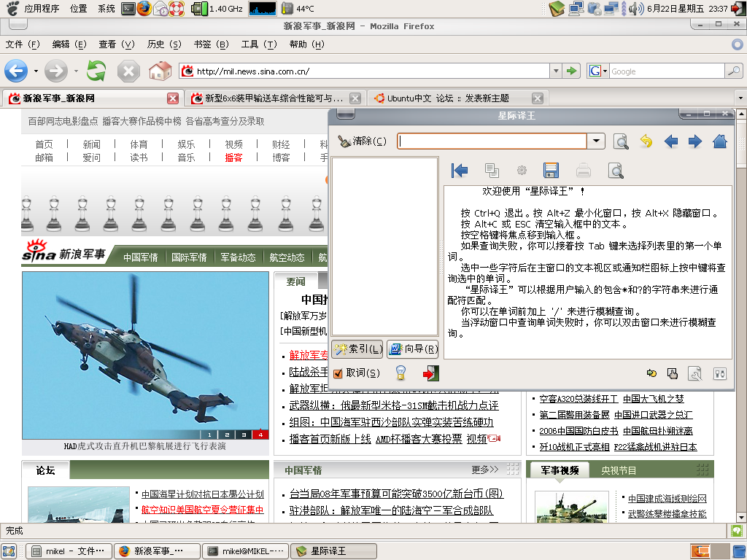Click the mail clock icon in the top panel

[x=160, y=8]
